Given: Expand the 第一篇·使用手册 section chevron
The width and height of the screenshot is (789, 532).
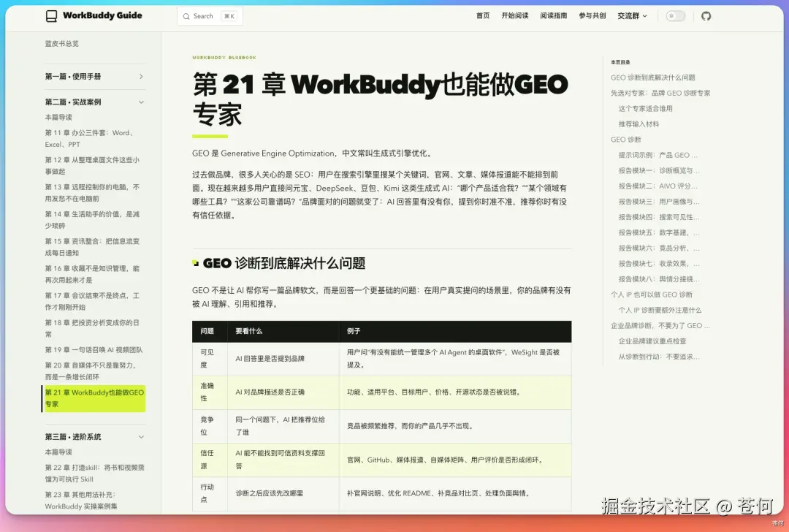Looking at the screenshot, I should [141, 77].
